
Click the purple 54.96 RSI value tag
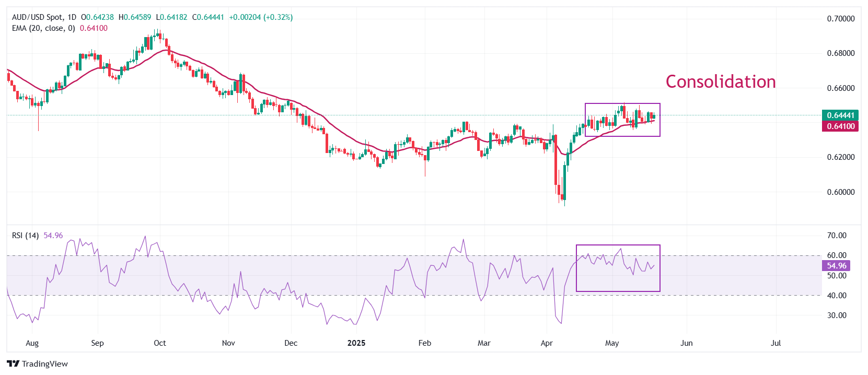(836, 266)
